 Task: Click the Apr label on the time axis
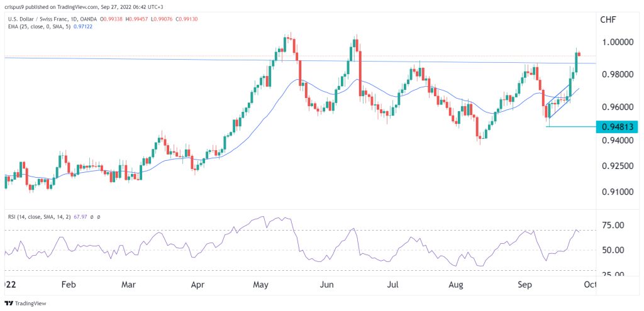pyautogui.click(x=198, y=285)
